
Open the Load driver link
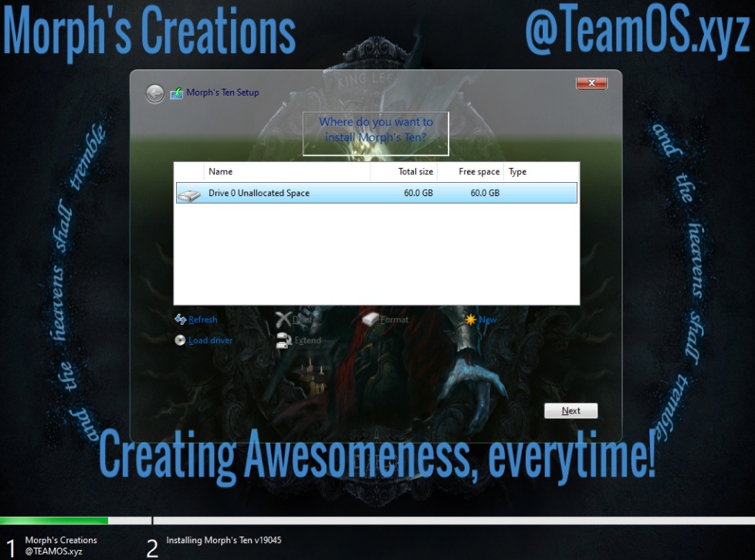(211, 340)
